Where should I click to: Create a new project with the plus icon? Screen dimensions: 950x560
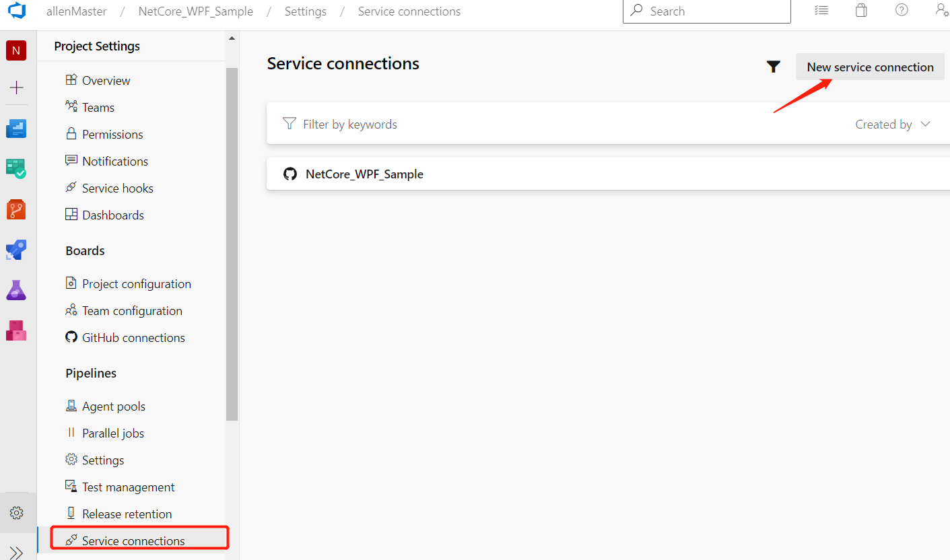click(x=16, y=87)
